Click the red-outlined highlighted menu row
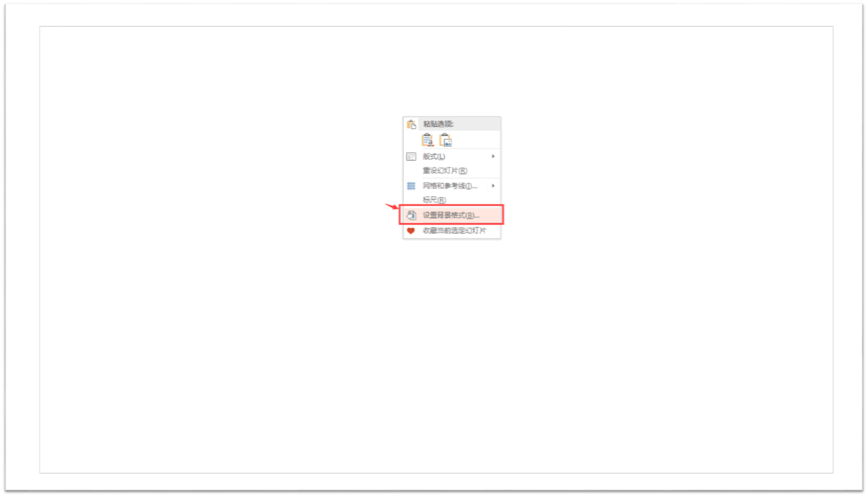 click(x=451, y=215)
